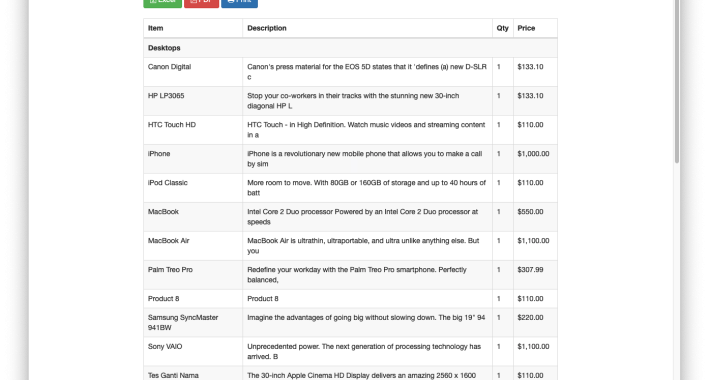Screen dimensions: 710x380
Task: Click the Apple Cinema HD Display description
Action: pos(361,375)
